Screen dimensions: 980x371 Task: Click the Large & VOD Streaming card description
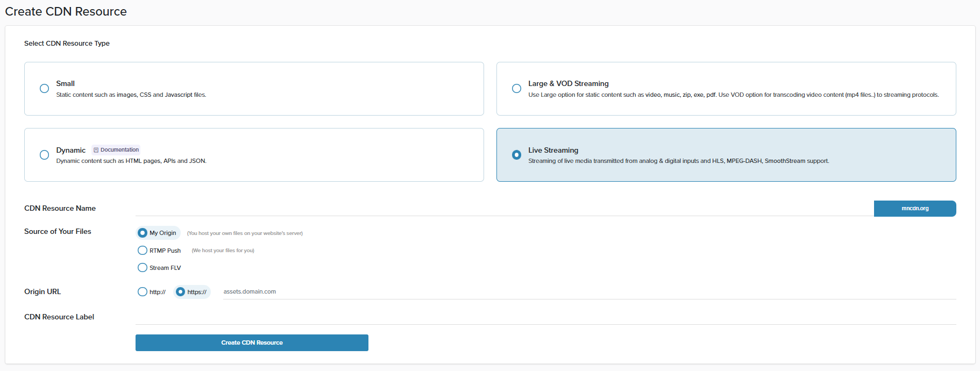pyautogui.click(x=733, y=95)
